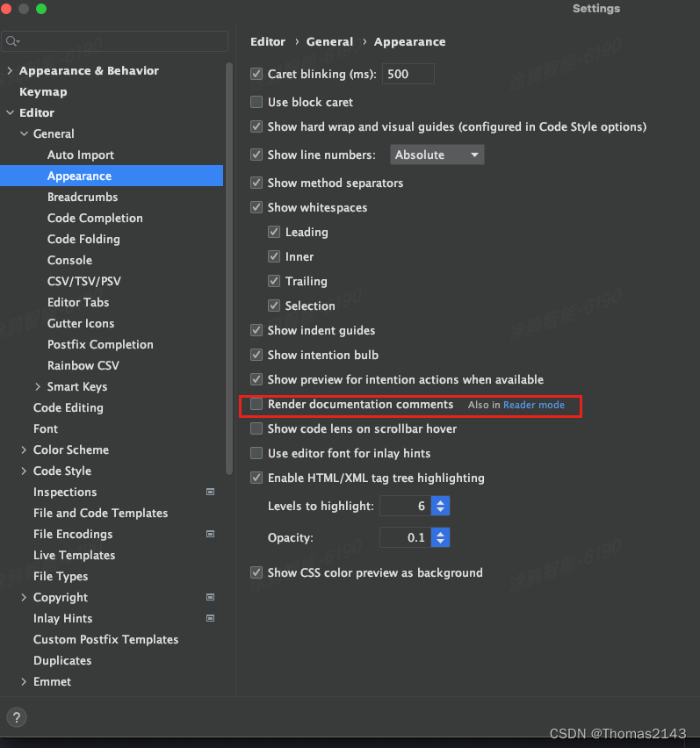This screenshot has width=700, height=748.
Task: Disable Show method separators
Action: click(256, 183)
